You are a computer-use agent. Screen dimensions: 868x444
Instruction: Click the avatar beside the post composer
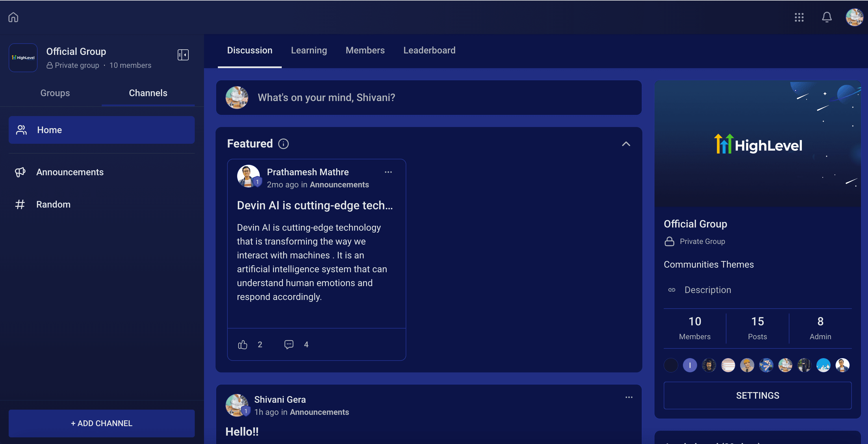[x=237, y=98]
